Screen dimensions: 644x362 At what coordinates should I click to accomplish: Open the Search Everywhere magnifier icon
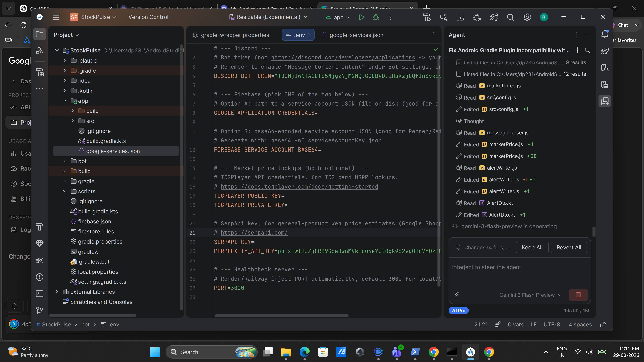[x=510, y=17]
